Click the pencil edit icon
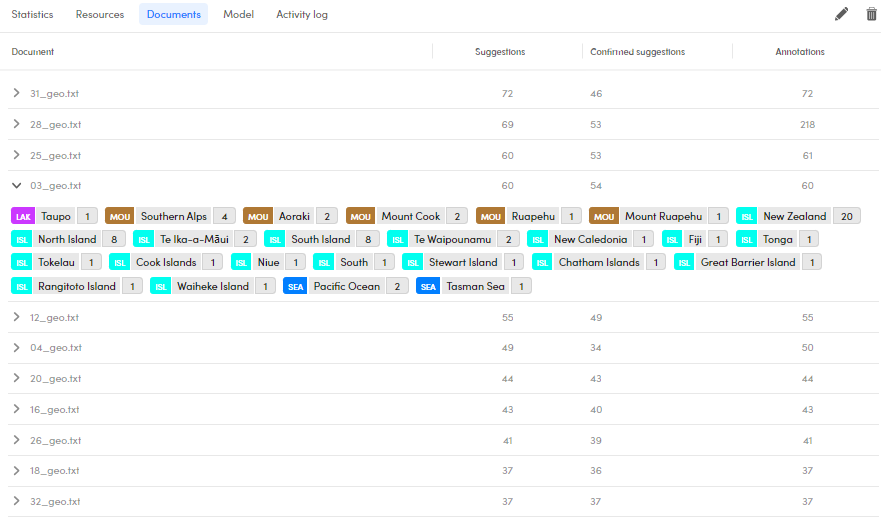Image resolution: width=881 pixels, height=517 pixels. pyautogui.click(x=841, y=14)
